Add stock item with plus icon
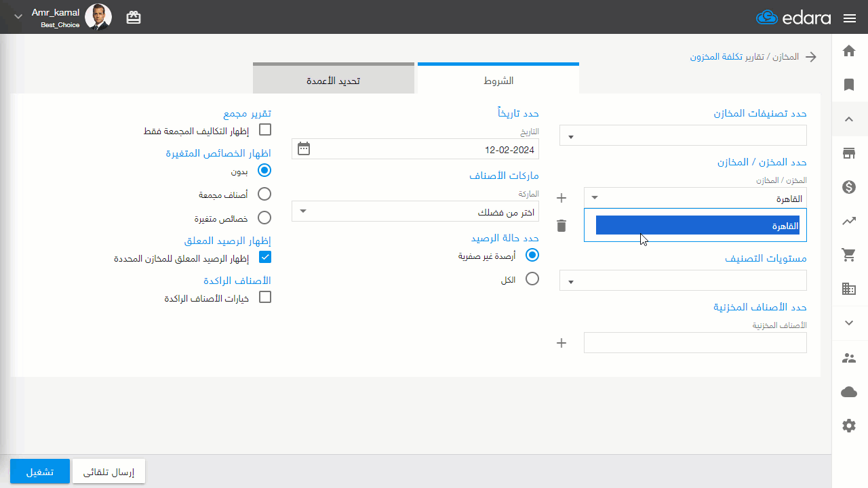This screenshot has width=868, height=488. coord(561,343)
